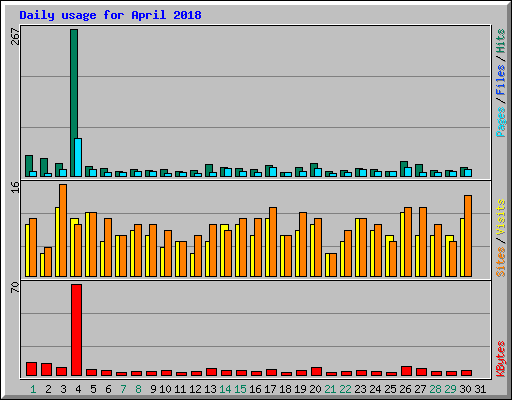The width and height of the screenshot is (512, 400).
Task: Click the green day label 22
Action: (345, 389)
